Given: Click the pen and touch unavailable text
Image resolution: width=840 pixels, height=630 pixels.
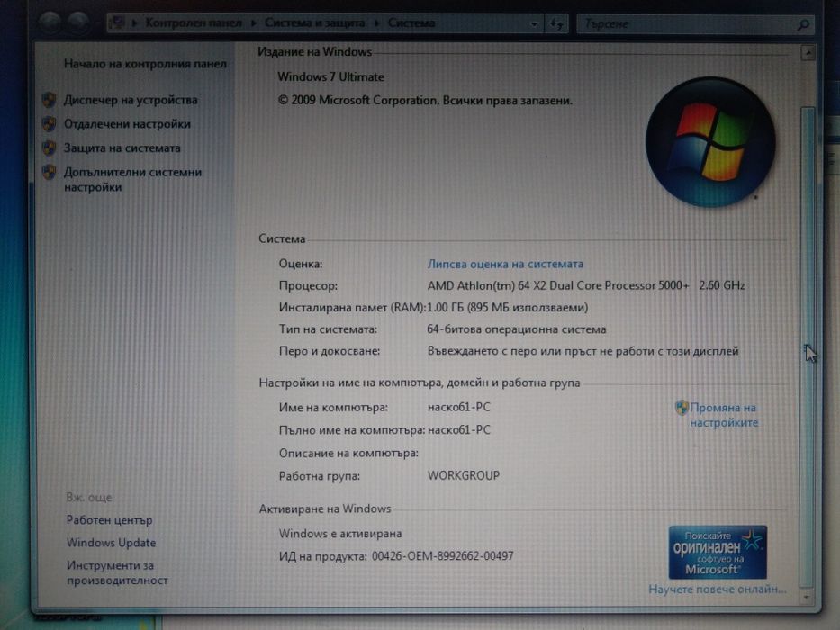Looking at the screenshot, I should point(583,351).
